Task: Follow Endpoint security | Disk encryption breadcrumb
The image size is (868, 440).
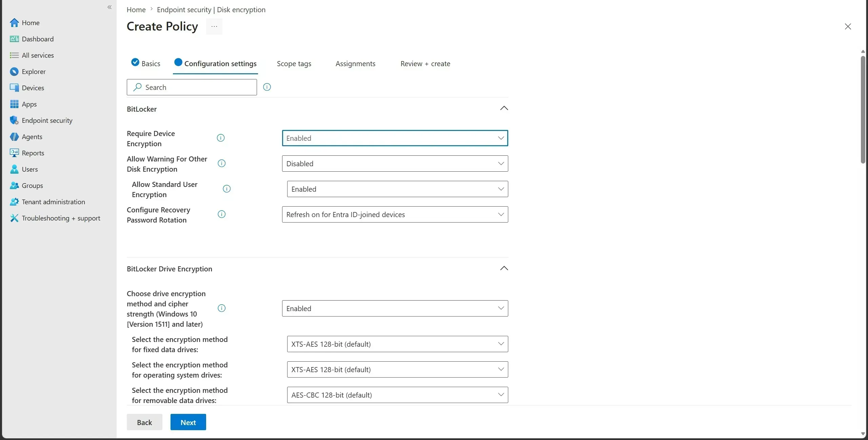Action: tap(211, 10)
